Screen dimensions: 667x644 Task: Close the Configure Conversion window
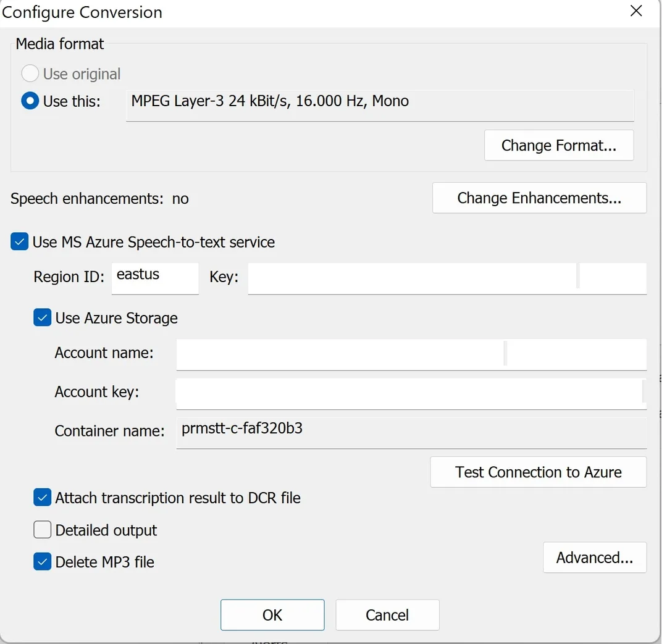[636, 11]
